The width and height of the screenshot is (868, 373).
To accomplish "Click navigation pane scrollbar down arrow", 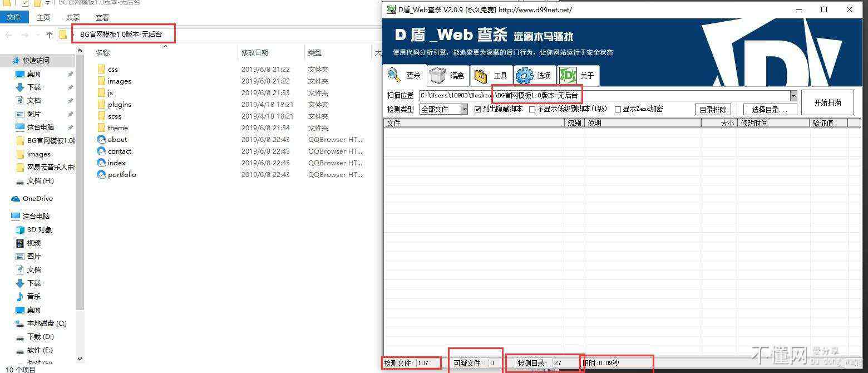I will (80, 359).
